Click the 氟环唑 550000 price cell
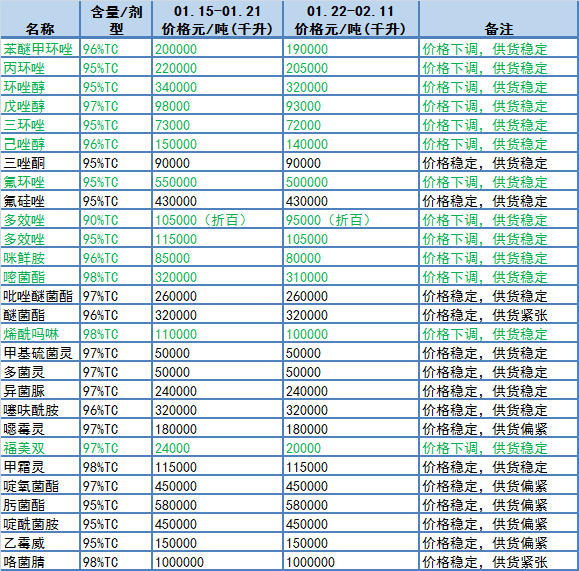579x571 pixels. 217,182
